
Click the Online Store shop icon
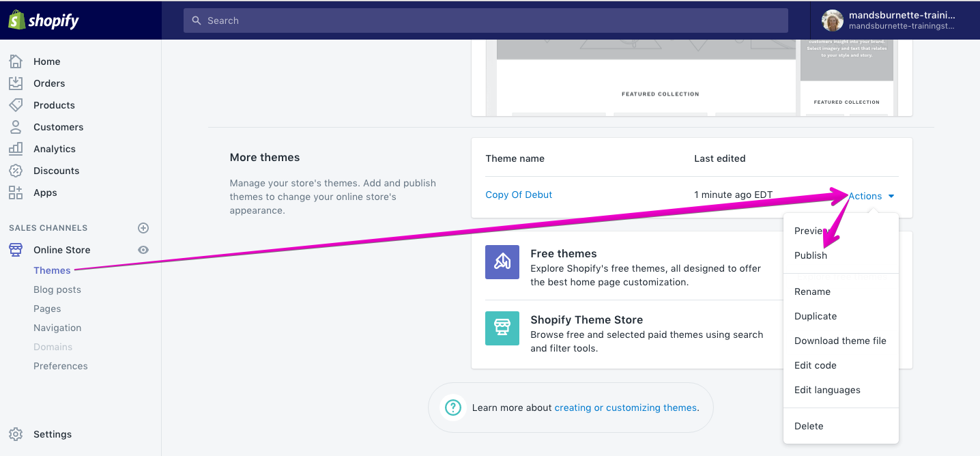coord(16,250)
